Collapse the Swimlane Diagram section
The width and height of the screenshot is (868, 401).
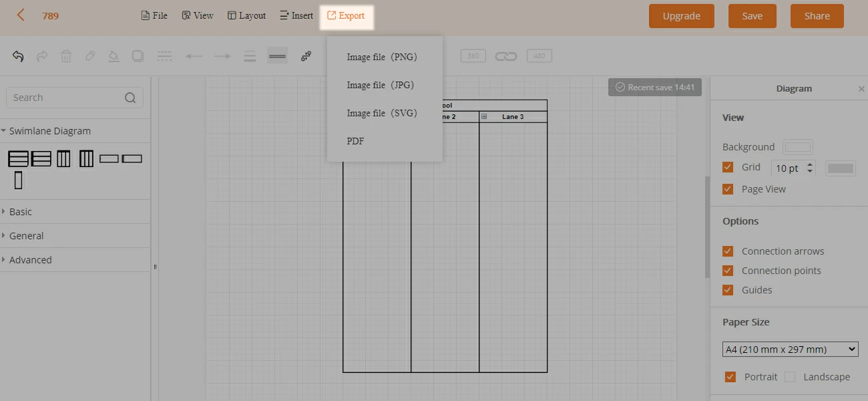75,131
